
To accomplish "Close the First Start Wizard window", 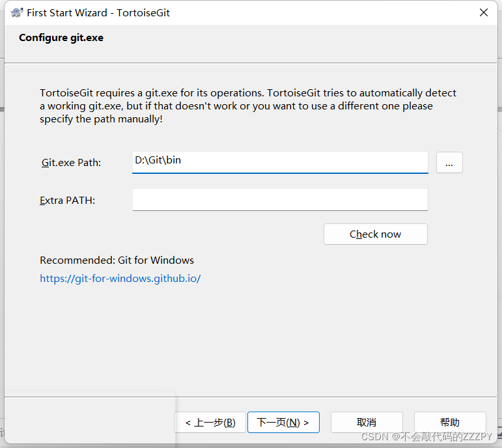I will [x=483, y=12].
